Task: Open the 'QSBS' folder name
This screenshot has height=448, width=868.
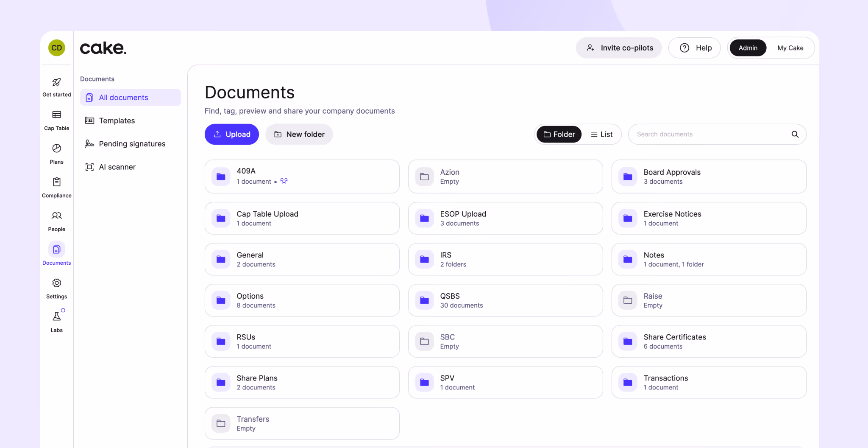Action: coord(450,296)
